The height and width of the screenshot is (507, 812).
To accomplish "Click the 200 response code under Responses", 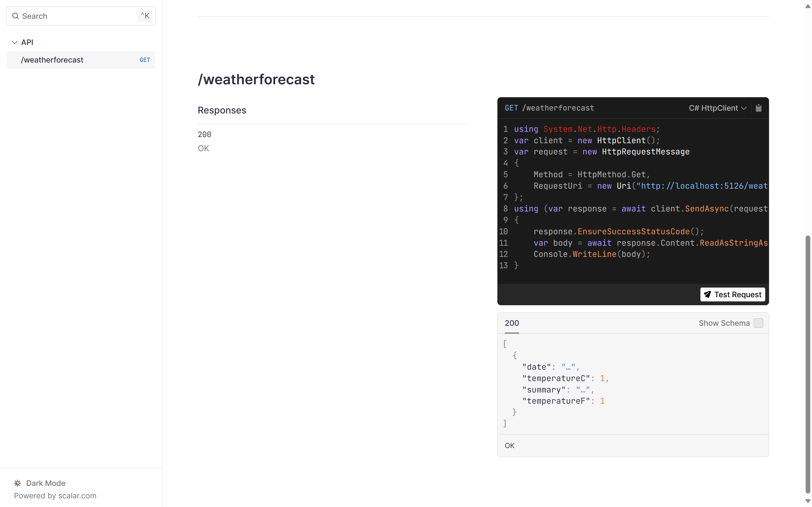I will pyautogui.click(x=204, y=135).
